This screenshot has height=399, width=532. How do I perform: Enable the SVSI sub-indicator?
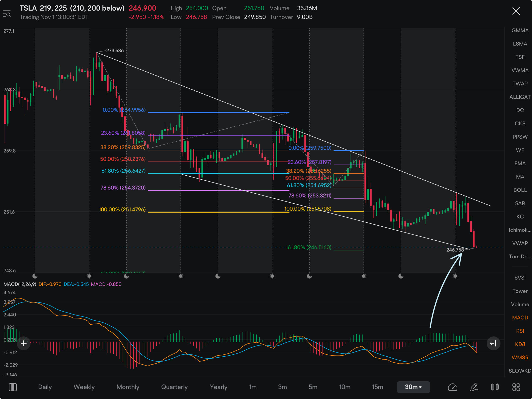[520, 278]
